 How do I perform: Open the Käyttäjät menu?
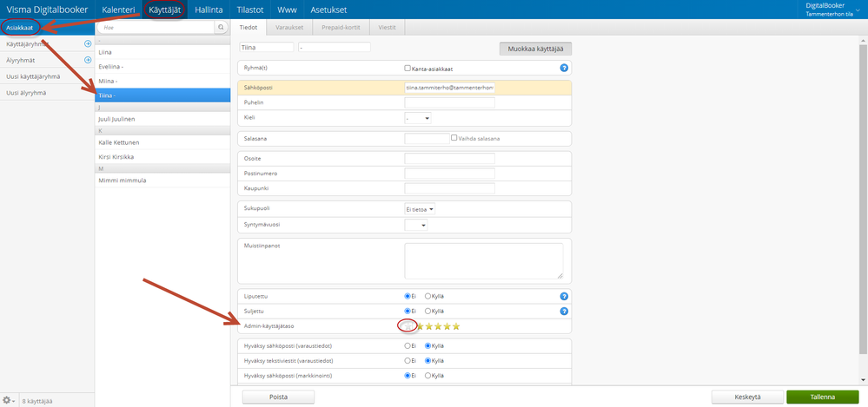coord(165,10)
